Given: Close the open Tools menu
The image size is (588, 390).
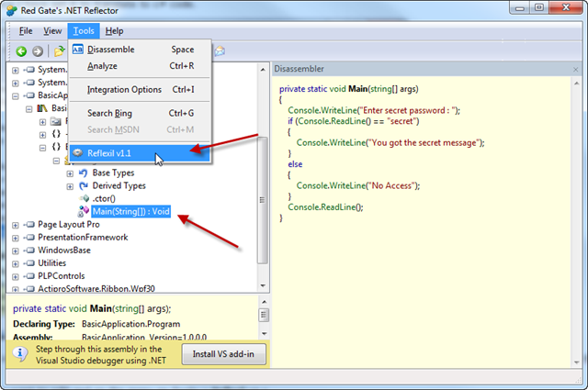Looking at the screenshot, I should (84, 30).
